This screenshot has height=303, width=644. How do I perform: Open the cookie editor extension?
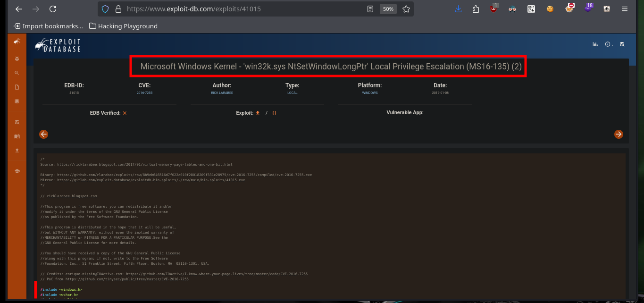[550, 9]
